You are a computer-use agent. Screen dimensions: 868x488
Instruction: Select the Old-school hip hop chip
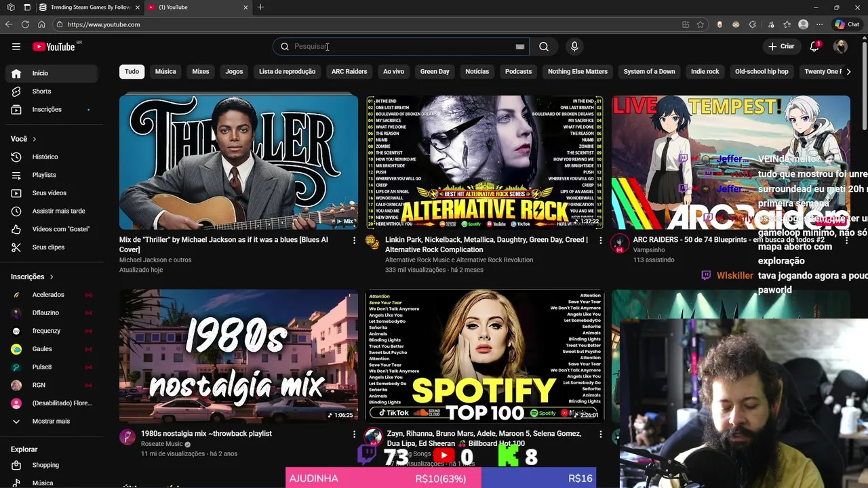[762, 72]
